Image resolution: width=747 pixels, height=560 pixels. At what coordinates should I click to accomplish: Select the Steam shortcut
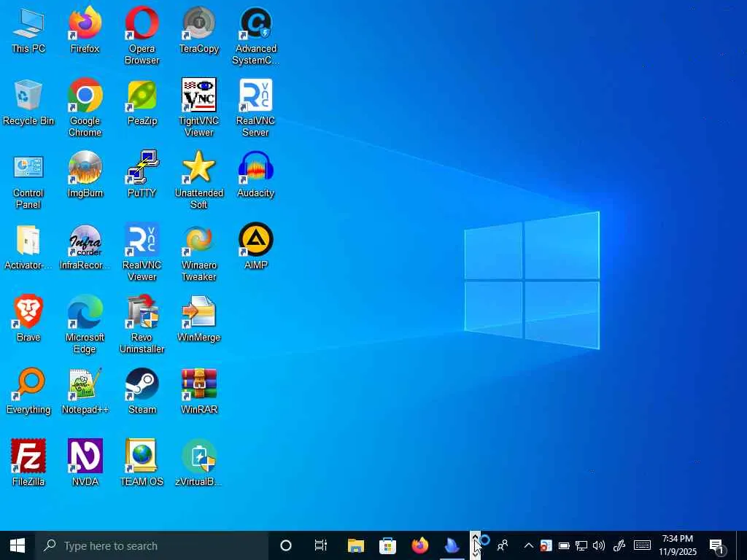[142, 392]
